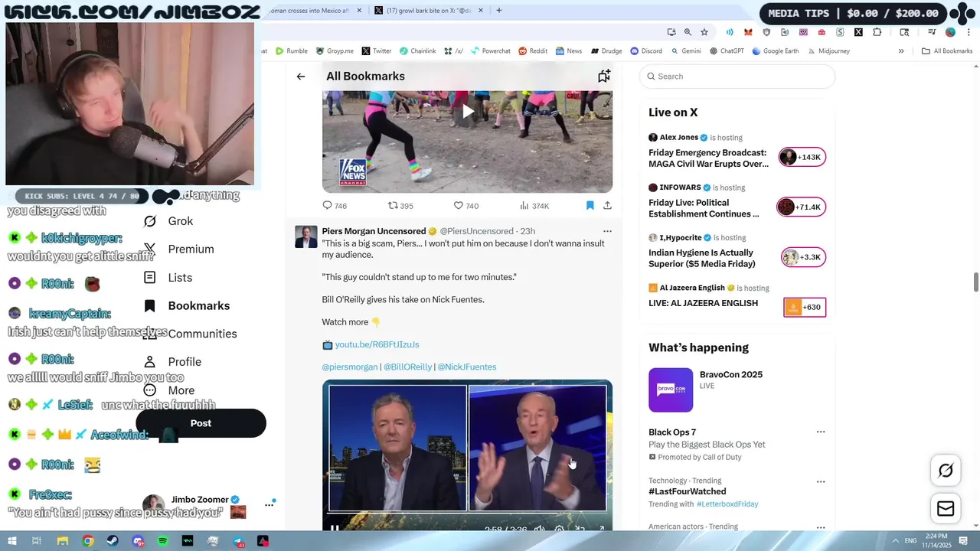Open Jimbo Zoomer account menu dots

click(x=269, y=504)
